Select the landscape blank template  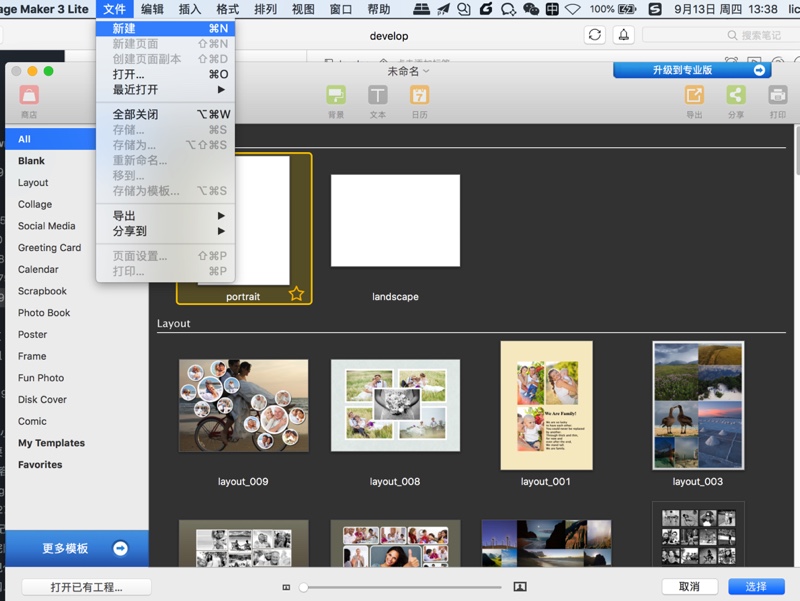(395, 220)
